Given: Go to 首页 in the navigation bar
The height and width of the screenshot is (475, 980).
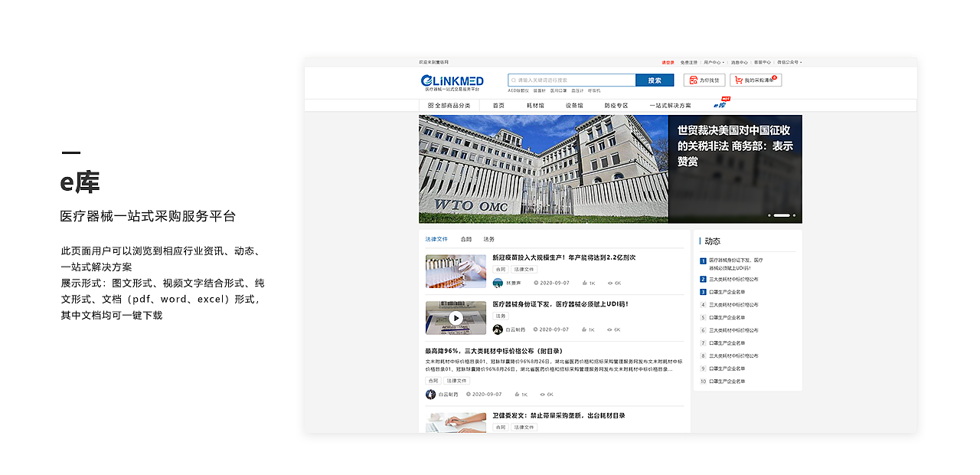Looking at the screenshot, I should (498, 106).
